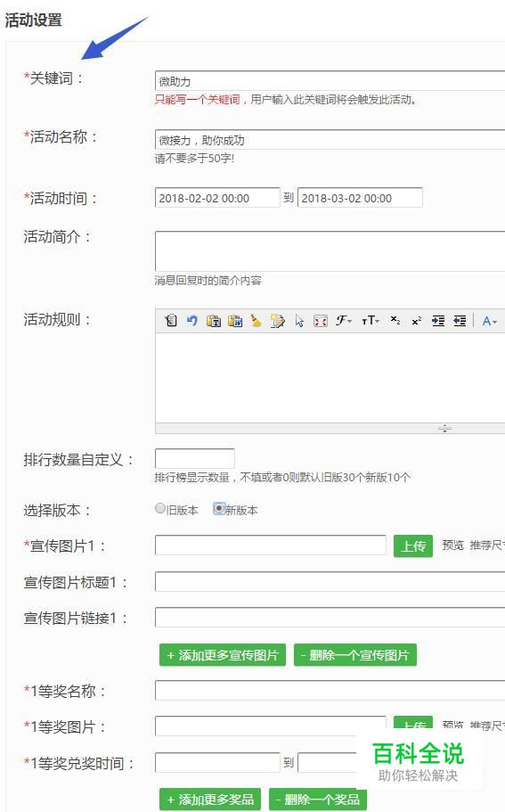Click inside the 活动规则 editor body
This screenshot has height=812, width=505.
pyautogui.click(x=330, y=378)
